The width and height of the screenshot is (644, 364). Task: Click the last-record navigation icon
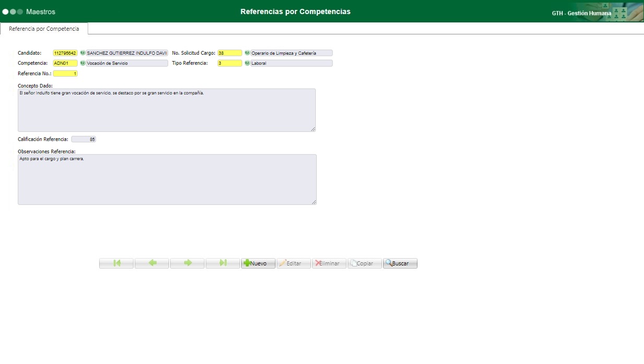tap(222, 263)
